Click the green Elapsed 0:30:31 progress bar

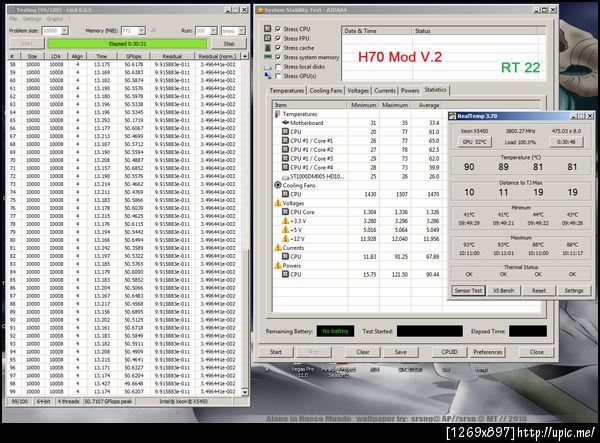[x=127, y=44]
